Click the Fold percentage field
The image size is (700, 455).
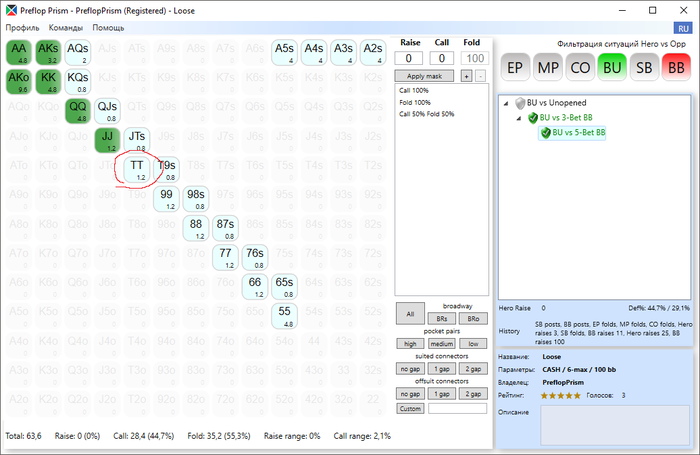pos(475,58)
